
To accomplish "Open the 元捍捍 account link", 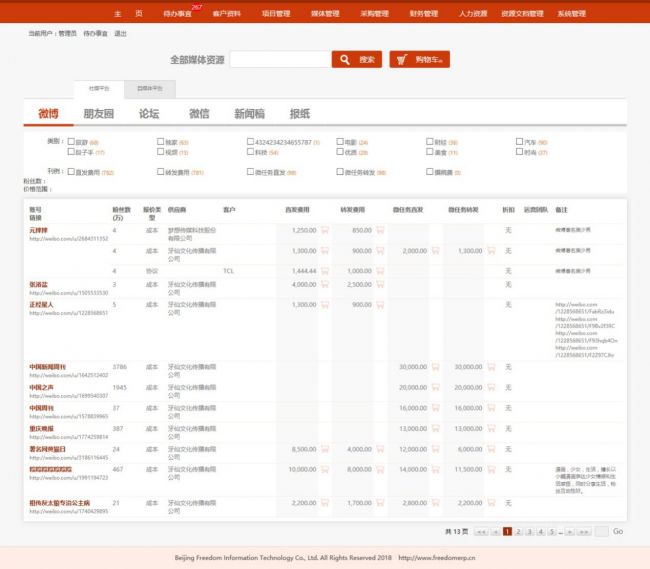I will tap(39, 230).
